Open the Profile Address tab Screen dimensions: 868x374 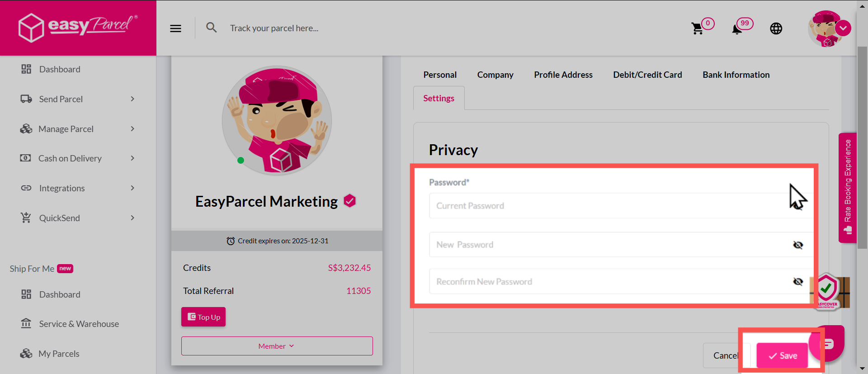(563, 75)
